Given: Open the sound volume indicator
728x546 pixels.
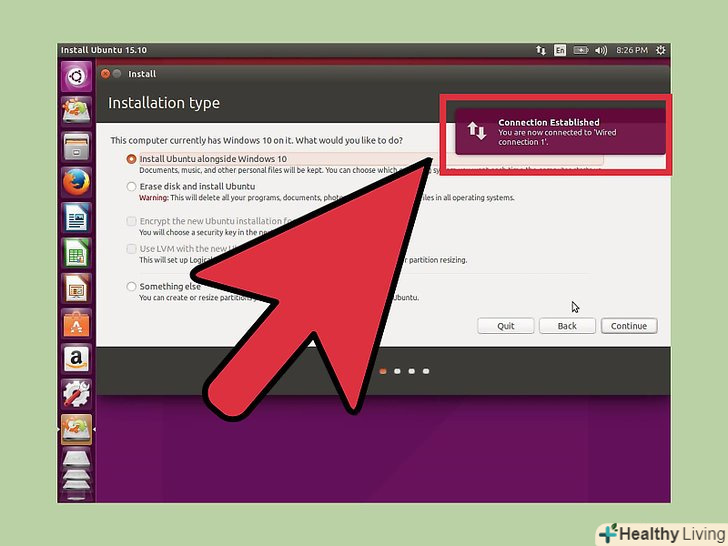Looking at the screenshot, I should click(x=601, y=50).
